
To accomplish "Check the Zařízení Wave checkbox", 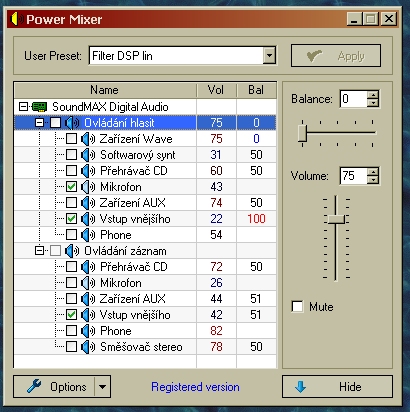I will tap(71, 139).
